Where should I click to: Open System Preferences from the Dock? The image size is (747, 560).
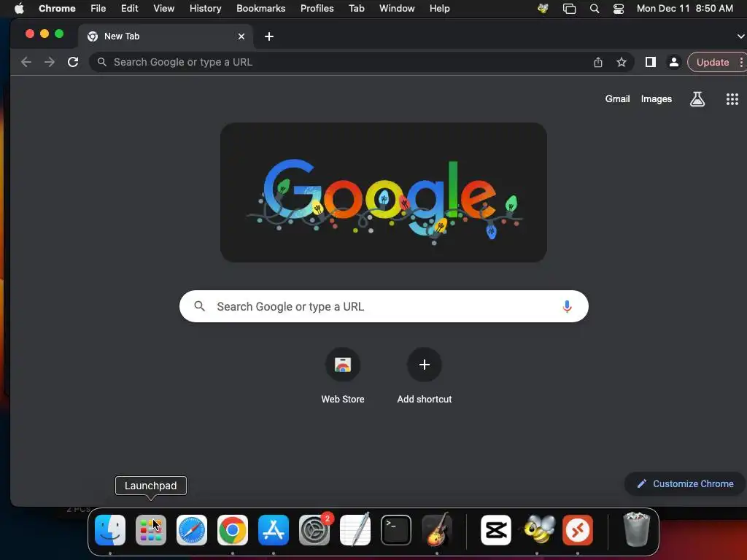click(314, 530)
